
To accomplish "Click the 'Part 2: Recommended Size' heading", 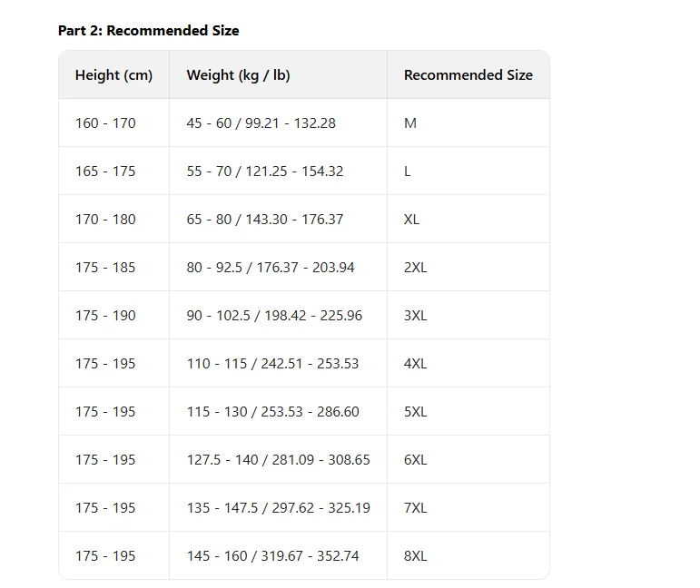I will (x=149, y=31).
